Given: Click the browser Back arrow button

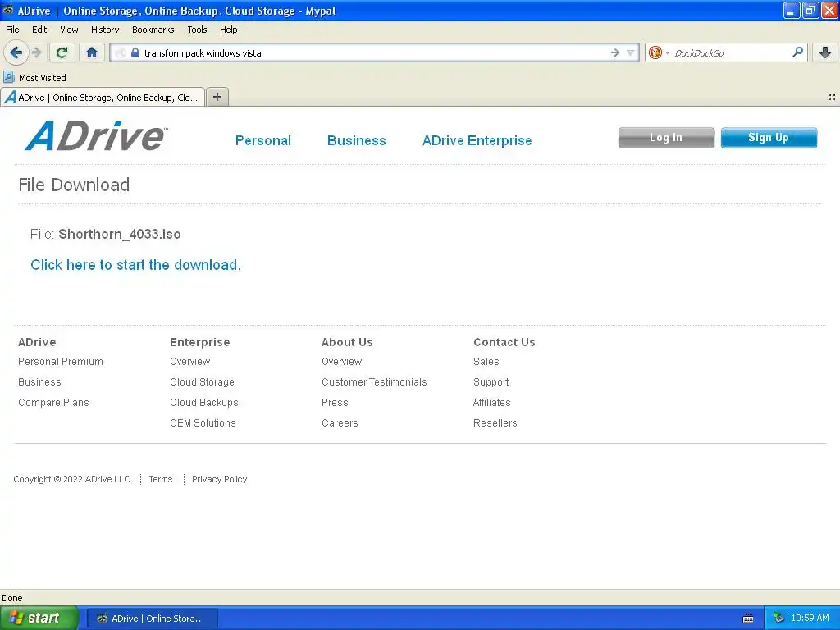Looking at the screenshot, I should [x=16, y=52].
